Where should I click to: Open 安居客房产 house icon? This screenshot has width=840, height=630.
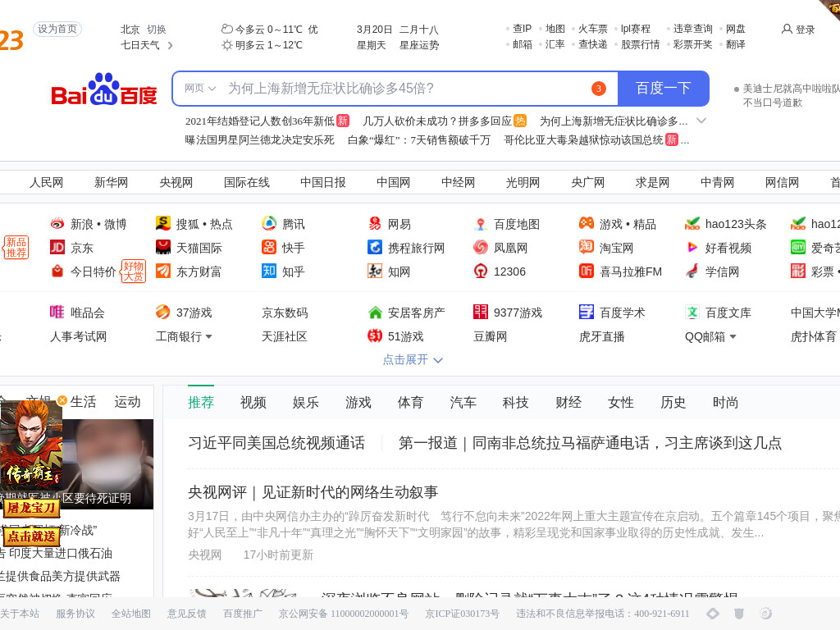(375, 312)
